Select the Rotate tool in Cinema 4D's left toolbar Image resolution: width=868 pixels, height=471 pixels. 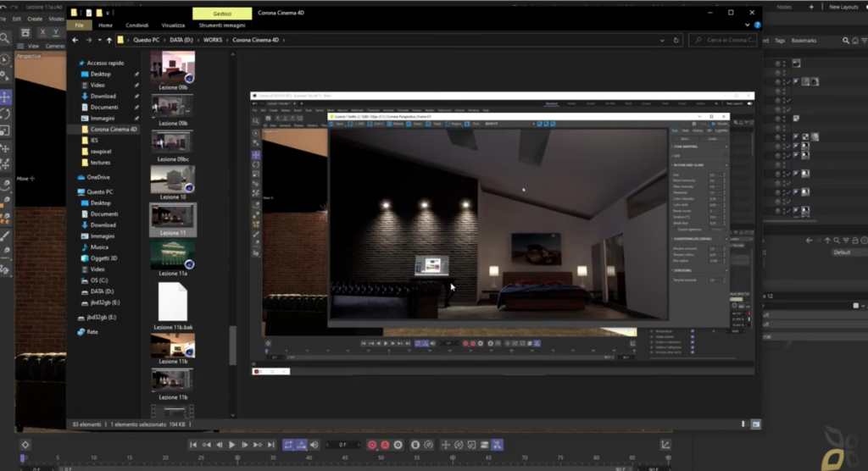pyautogui.click(x=6, y=114)
